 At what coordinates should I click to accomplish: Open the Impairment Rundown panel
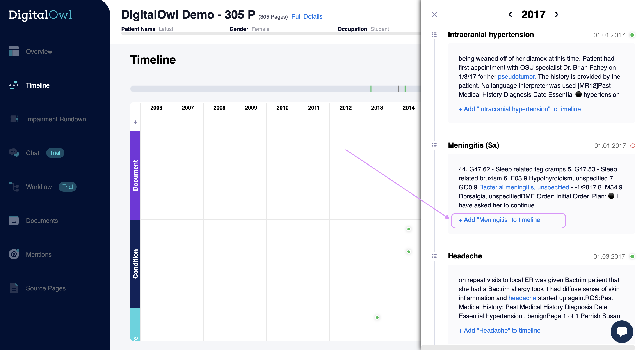point(56,119)
